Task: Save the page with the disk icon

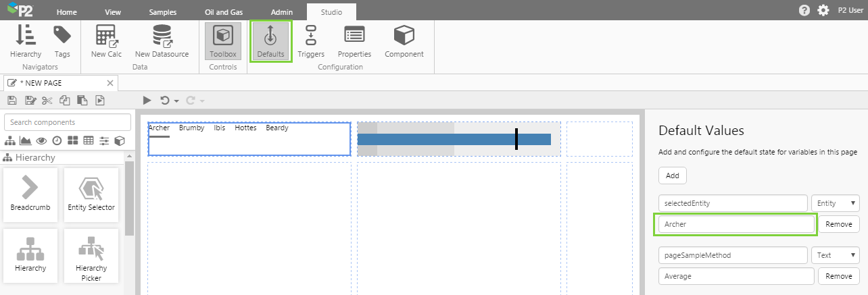Action: [11, 101]
